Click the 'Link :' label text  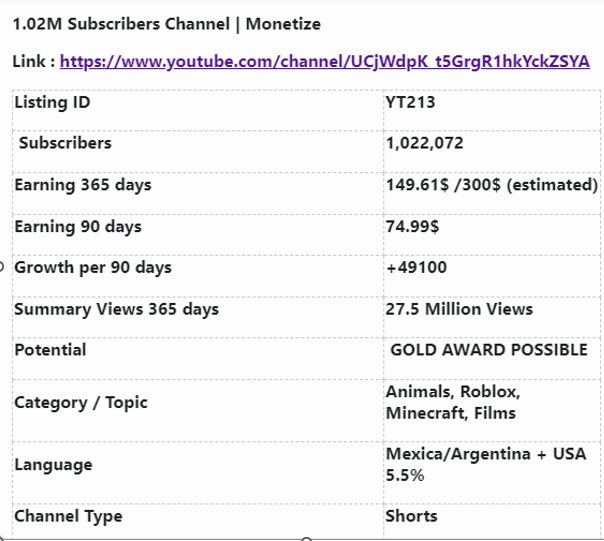[x=34, y=62]
